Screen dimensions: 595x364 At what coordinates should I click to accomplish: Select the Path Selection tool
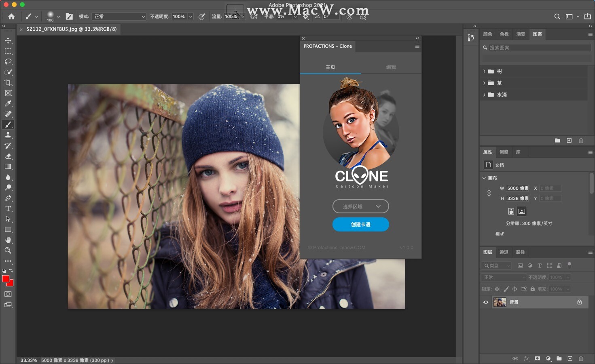click(8, 219)
